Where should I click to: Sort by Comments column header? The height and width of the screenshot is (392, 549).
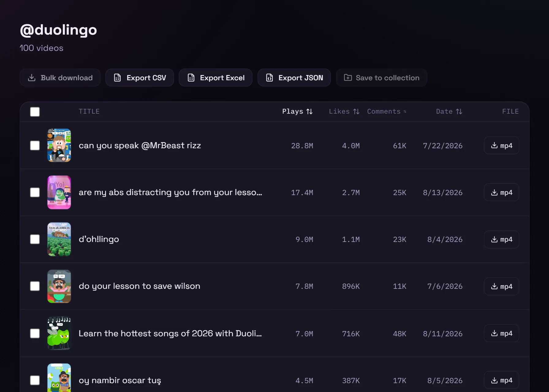tap(387, 111)
